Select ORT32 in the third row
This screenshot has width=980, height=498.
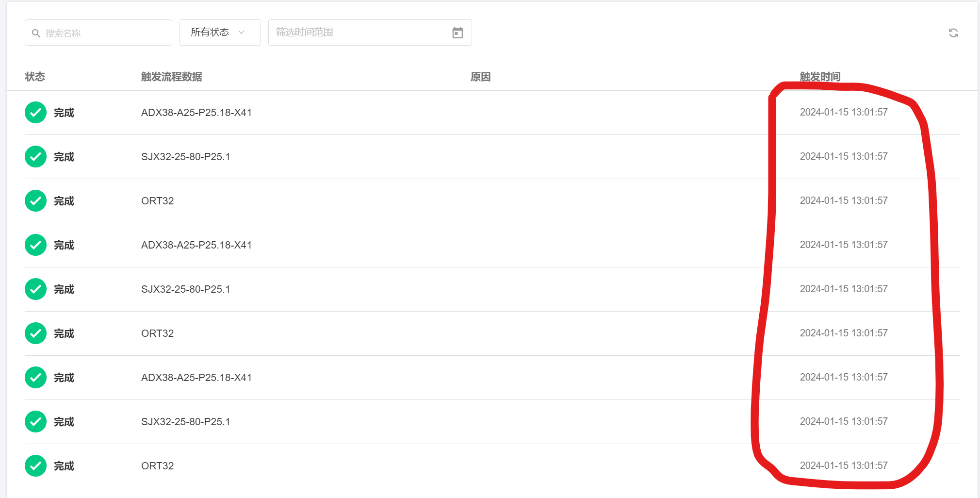[158, 201]
